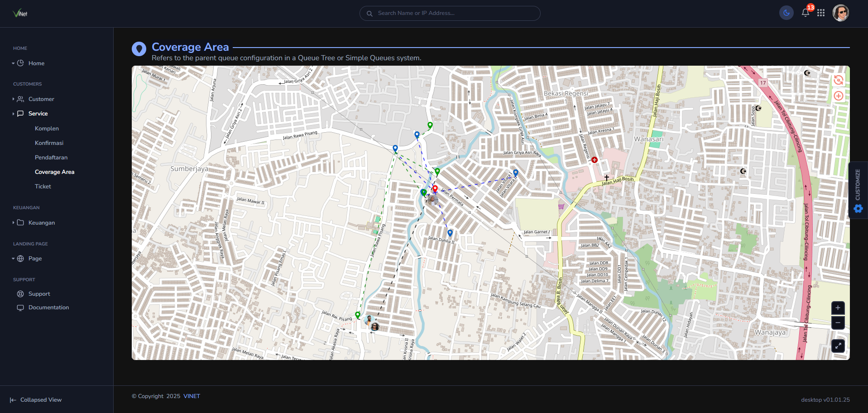Open the Support section icon
The height and width of the screenshot is (413, 868).
tap(20, 294)
